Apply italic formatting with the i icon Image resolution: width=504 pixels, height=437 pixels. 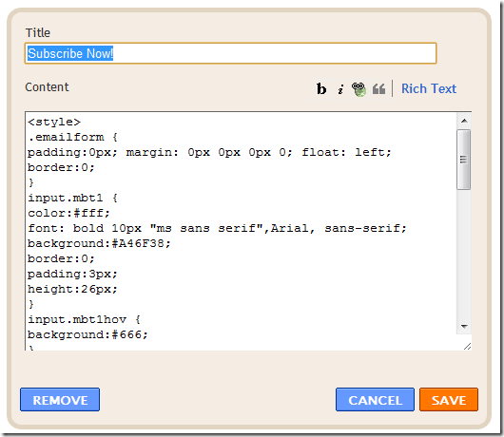(x=340, y=89)
